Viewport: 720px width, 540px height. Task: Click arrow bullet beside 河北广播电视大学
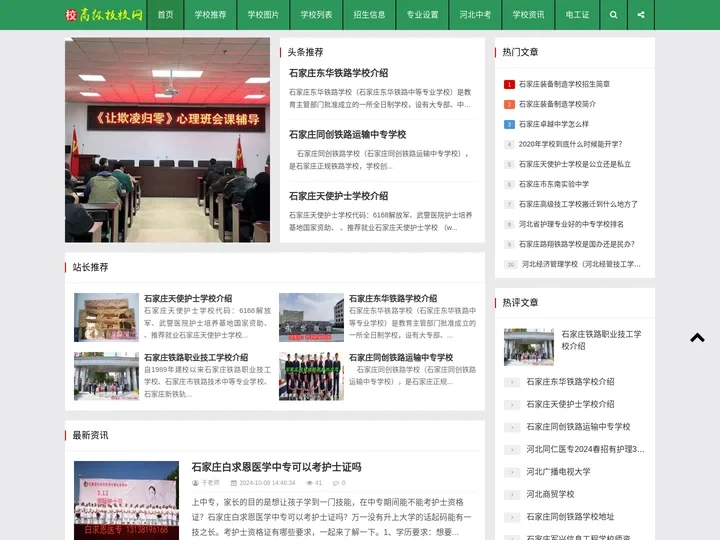512,472
